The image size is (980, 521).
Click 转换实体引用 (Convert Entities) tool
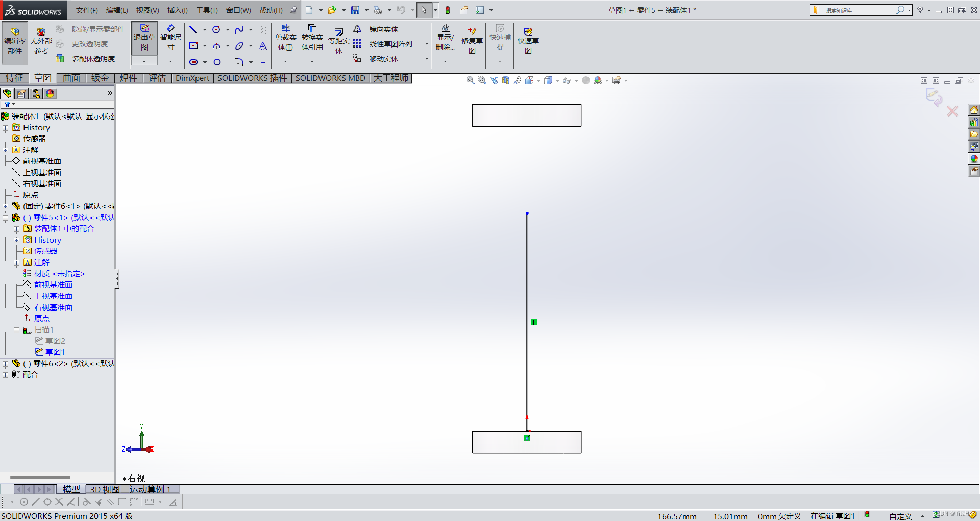click(x=312, y=38)
